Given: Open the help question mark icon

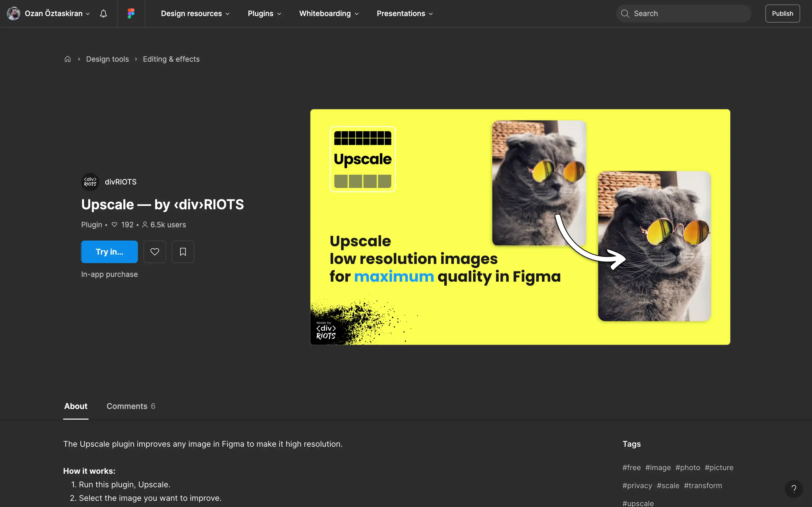Looking at the screenshot, I should [x=794, y=489].
